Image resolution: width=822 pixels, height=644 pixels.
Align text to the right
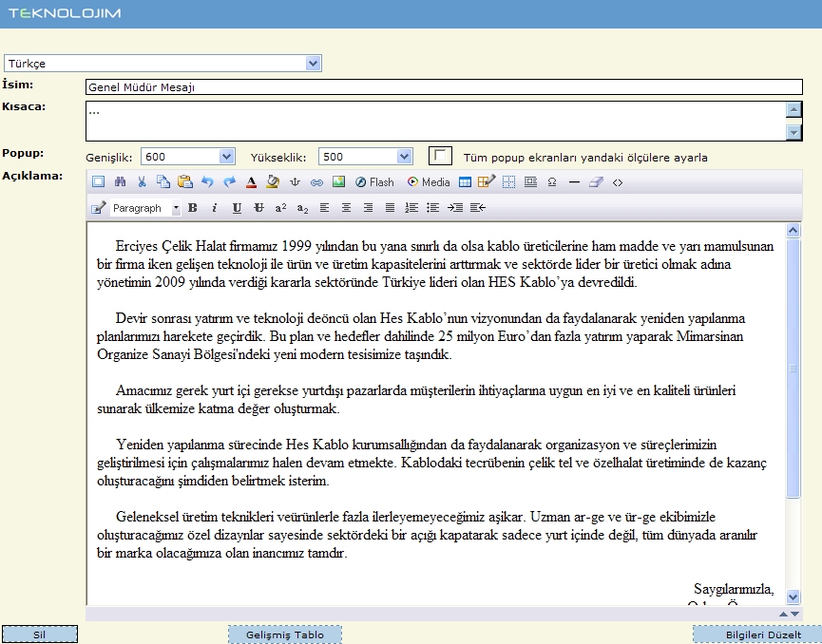[368, 208]
